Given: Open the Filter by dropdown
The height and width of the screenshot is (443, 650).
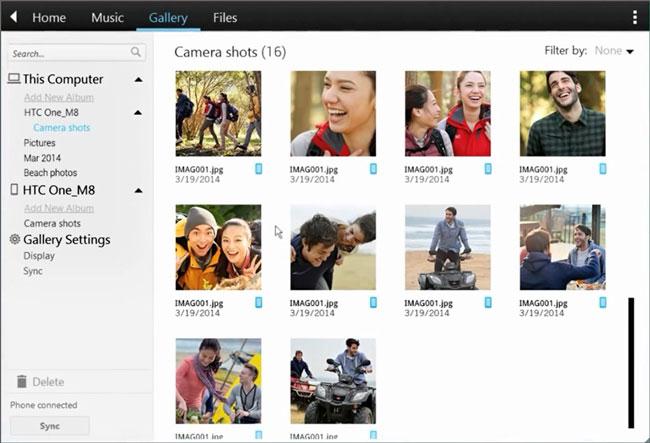Looking at the screenshot, I should point(614,51).
